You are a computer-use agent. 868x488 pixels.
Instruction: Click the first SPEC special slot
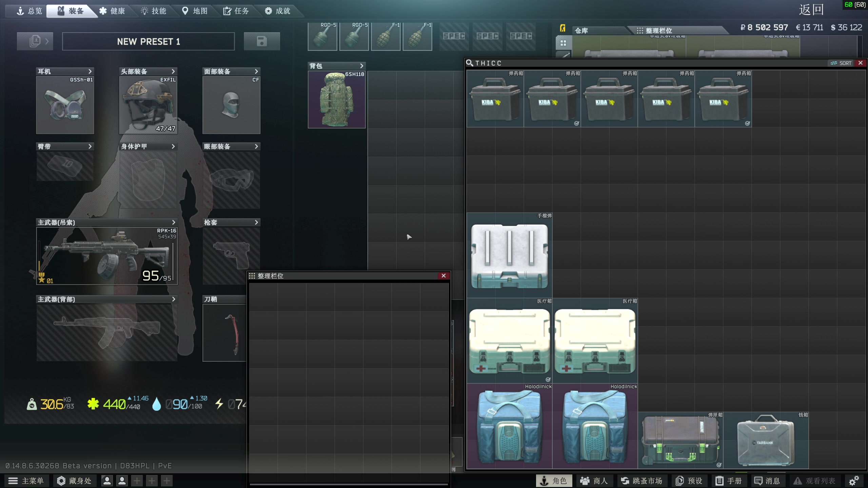[454, 37]
